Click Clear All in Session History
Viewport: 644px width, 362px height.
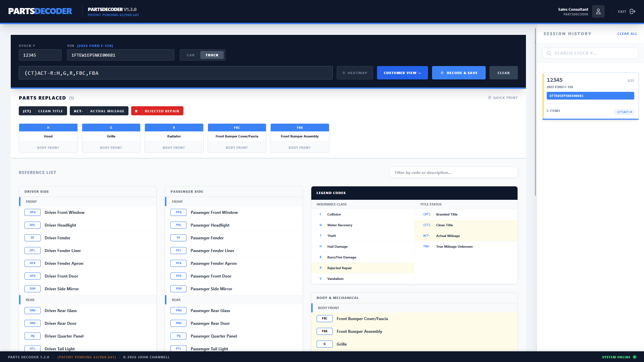click(x=627, y=34)
